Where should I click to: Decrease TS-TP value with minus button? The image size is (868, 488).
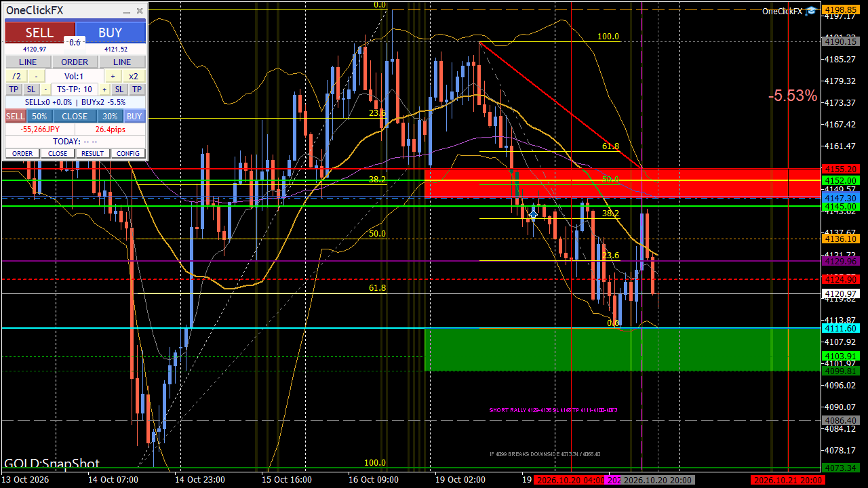(x=45, y=89)
